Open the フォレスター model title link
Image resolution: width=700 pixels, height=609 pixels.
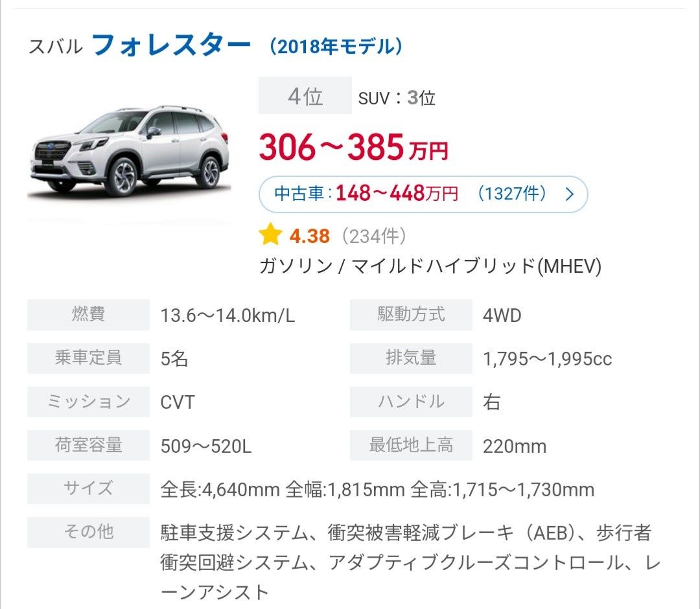tap(172, 45)
